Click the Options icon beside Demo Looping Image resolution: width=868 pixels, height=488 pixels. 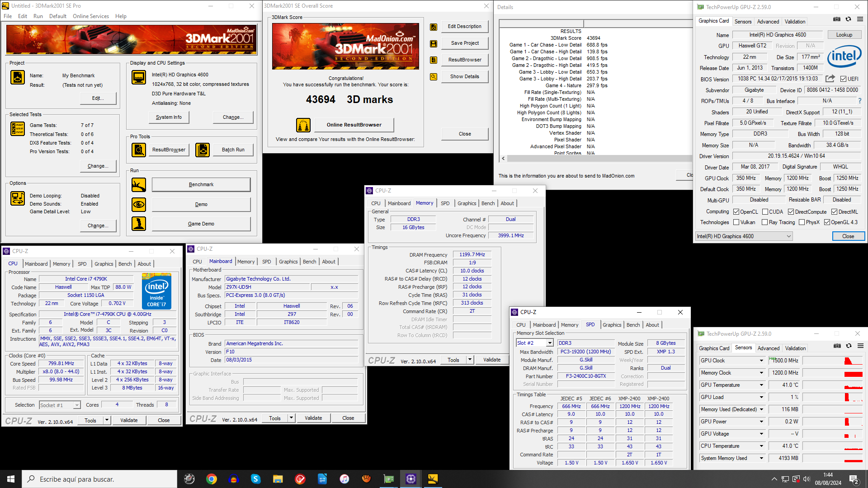pos(18,198)
